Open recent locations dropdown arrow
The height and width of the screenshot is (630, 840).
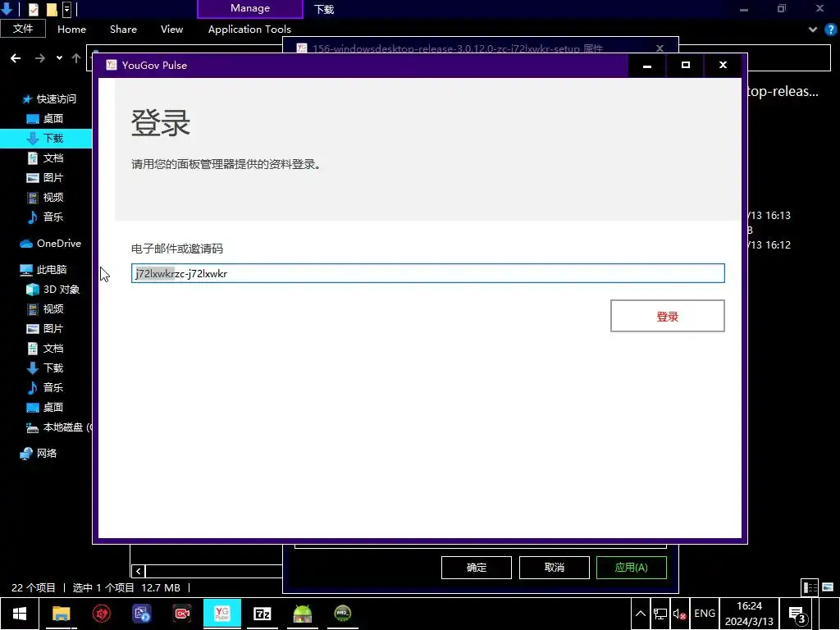(x=59, y=58)
